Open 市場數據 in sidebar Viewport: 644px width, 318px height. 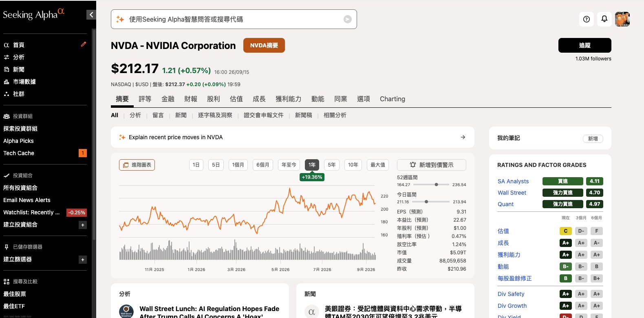tap(24, 82)
